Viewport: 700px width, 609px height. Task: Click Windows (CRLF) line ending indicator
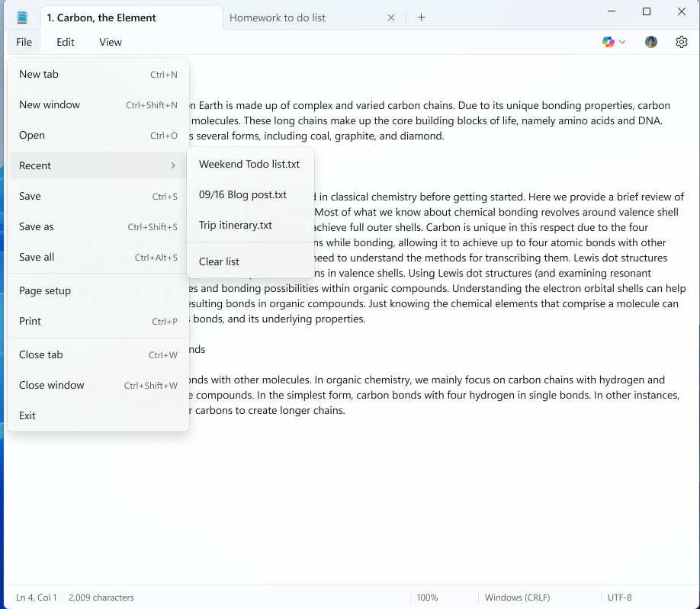tap(517, 598)
